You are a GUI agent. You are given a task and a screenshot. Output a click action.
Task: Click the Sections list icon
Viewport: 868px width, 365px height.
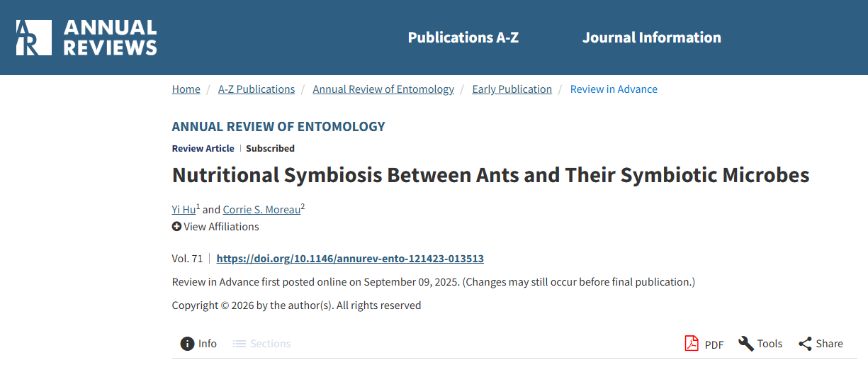click(239, 344)
